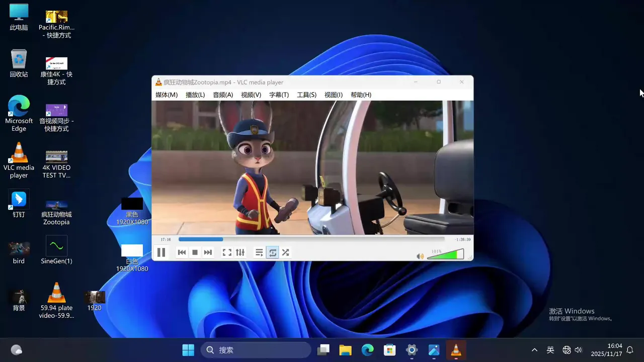Open Task View from taskbar

[324, 350]
